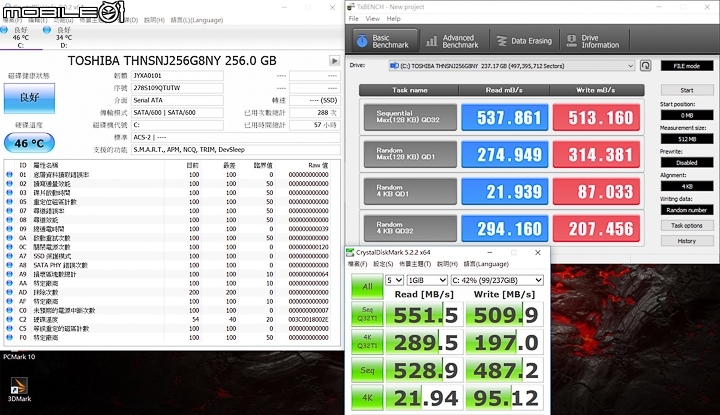The height and width of the screenshot is (415, 720).
Task: Click the firmware JYXA0101 field
Action: [x=177, y=76]
